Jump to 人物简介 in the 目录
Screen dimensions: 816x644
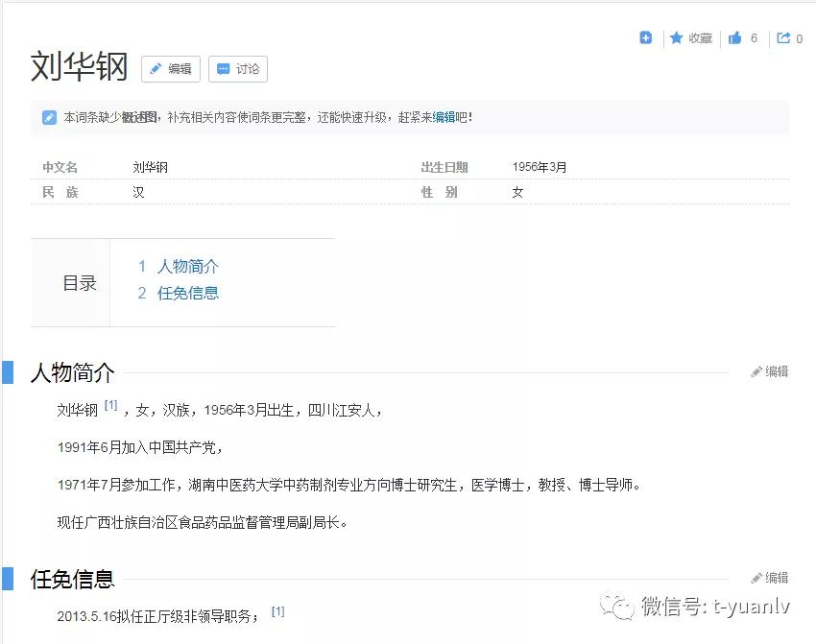coord(187,267)
